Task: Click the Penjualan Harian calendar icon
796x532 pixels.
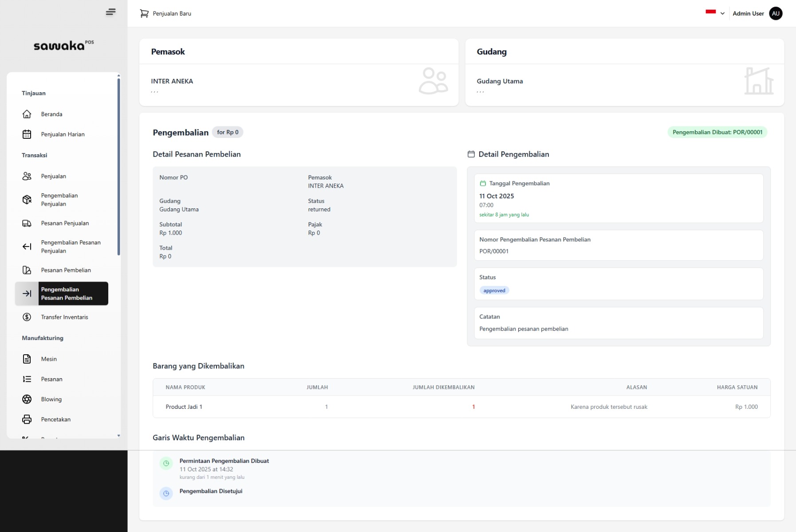Action: tap(27, 134)
